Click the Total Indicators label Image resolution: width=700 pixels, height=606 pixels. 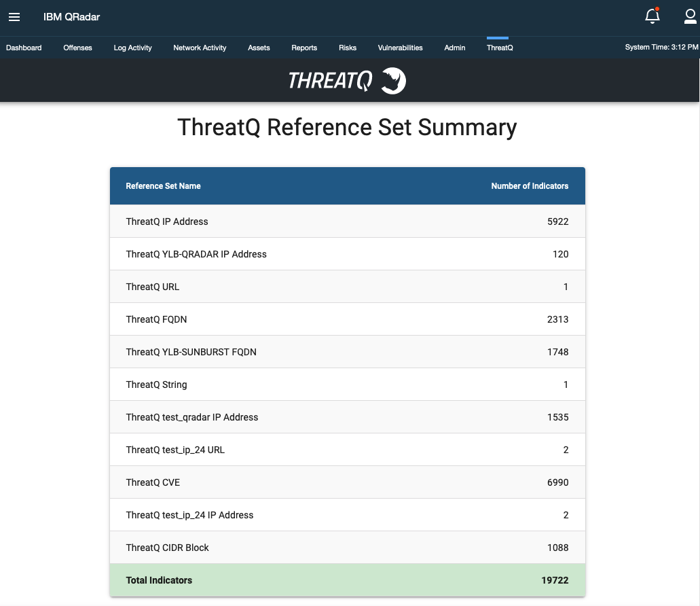pyautogui.click(x=159, y=580)
